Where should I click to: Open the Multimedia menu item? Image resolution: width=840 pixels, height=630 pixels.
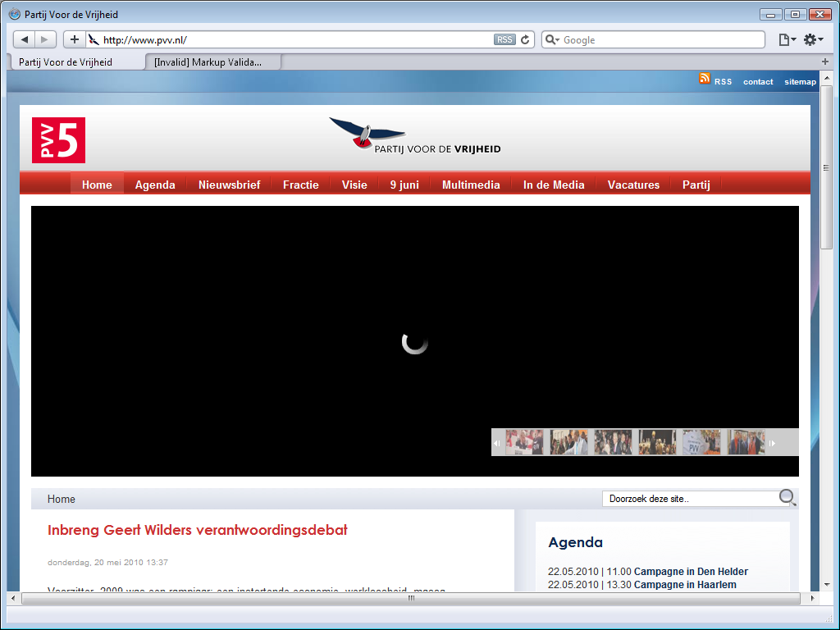tap(471, 185)
